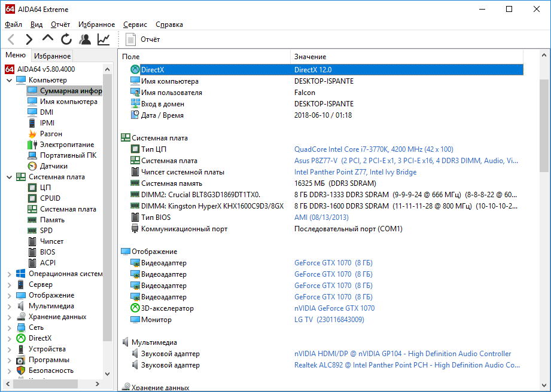Open LG TV monitor link
Image resolution: width=551 pixels, height=392 pixels.
pyautogui.click(x=329, y=320)
